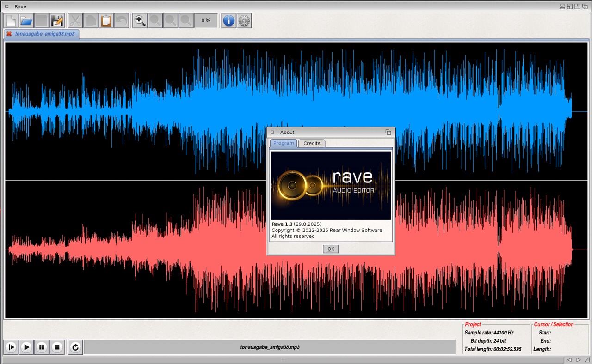Stop playback with the square button
Image resolution: width=592 pixels, height=364 pixels.
tap(57, 347)
